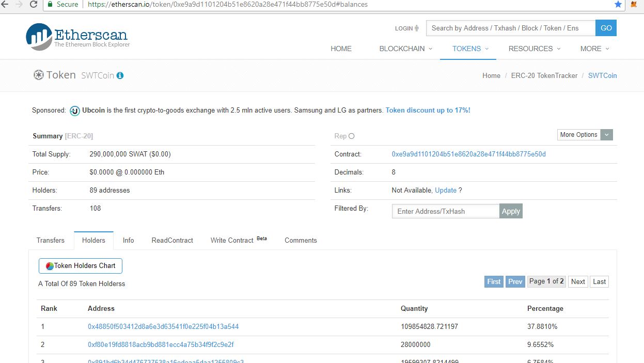
Task: Open rank 2 holder address 0xf80e19...
Action: 161,345
